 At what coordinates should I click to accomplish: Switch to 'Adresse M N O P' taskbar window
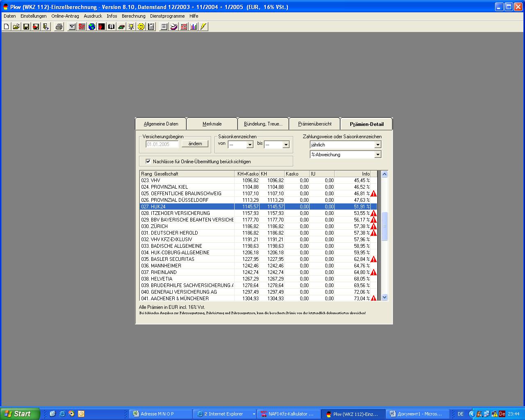[x=161, y=414]
